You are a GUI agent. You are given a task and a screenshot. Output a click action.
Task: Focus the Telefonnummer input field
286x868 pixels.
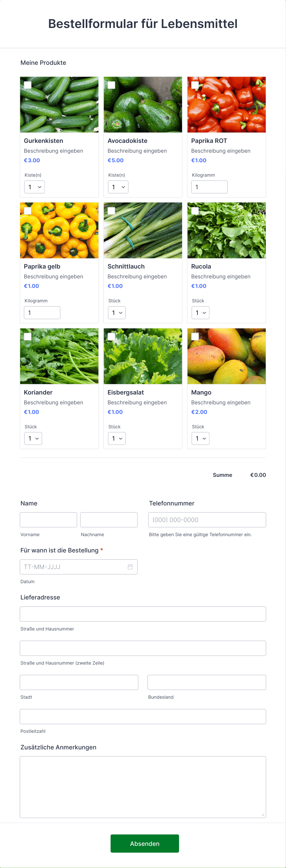[207, 520]
